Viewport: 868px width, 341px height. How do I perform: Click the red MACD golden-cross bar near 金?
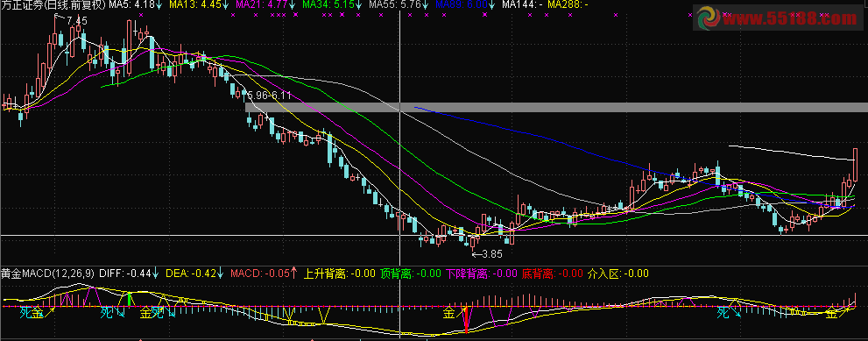(467, 319)
